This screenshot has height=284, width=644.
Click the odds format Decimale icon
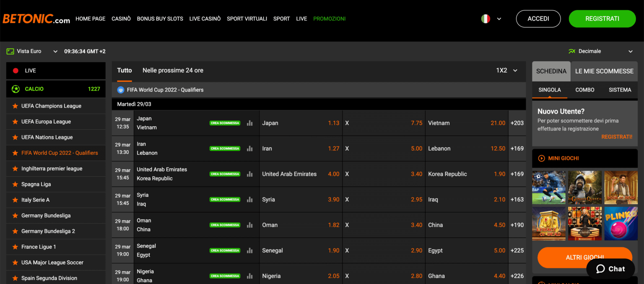pyautogui.click(x=572, y=52)
